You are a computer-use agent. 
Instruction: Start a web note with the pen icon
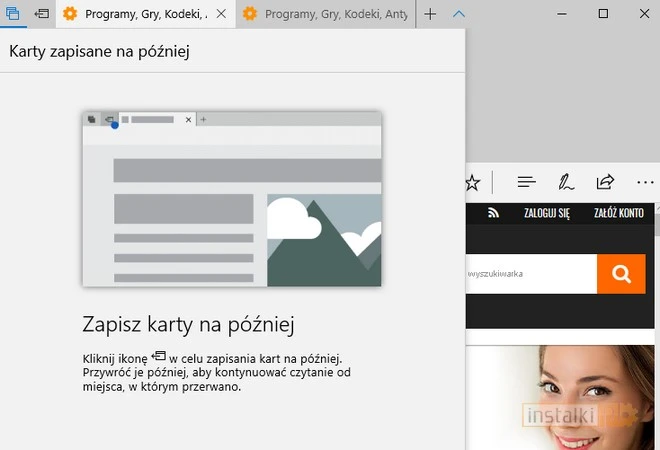(x=566, y=182)
